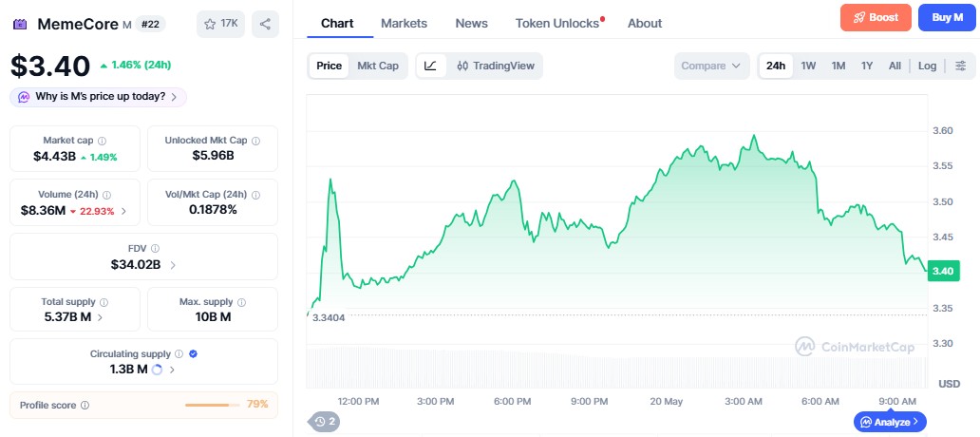
Task: Select the 1Y time range
Action: (x=867, y=66)
